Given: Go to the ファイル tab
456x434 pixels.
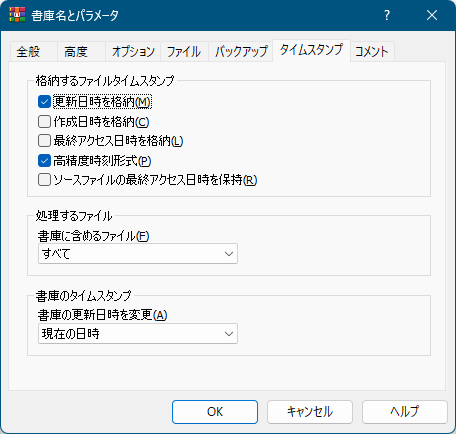Looking at the screenshot, I should point(184,52).
